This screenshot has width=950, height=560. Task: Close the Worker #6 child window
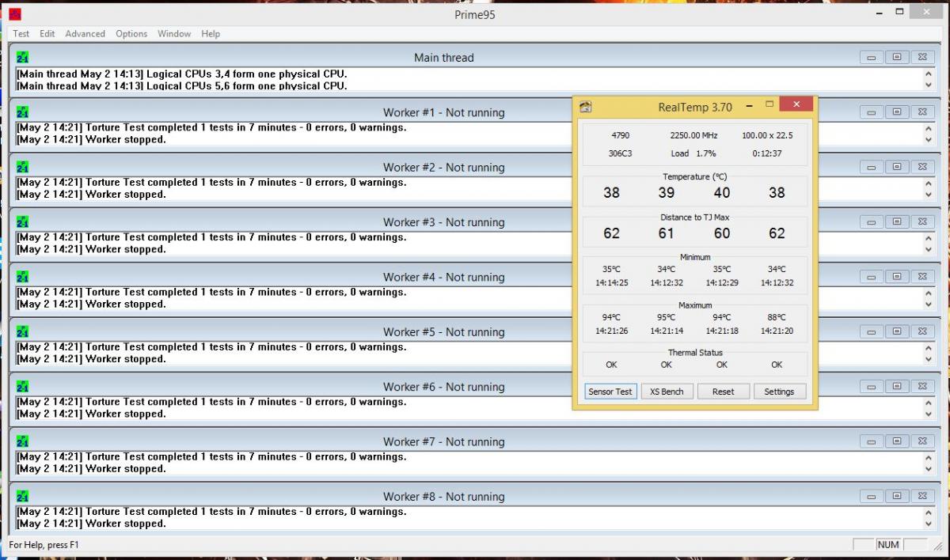(922, 387)
